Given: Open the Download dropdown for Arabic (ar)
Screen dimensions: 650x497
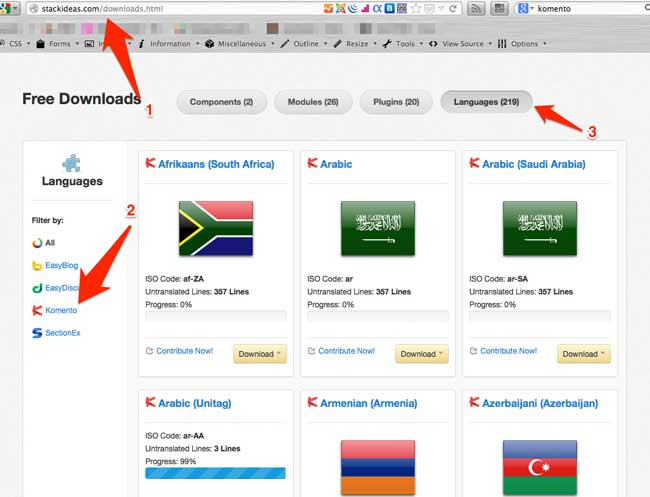Looking at the screenshot, I should 422,354.
